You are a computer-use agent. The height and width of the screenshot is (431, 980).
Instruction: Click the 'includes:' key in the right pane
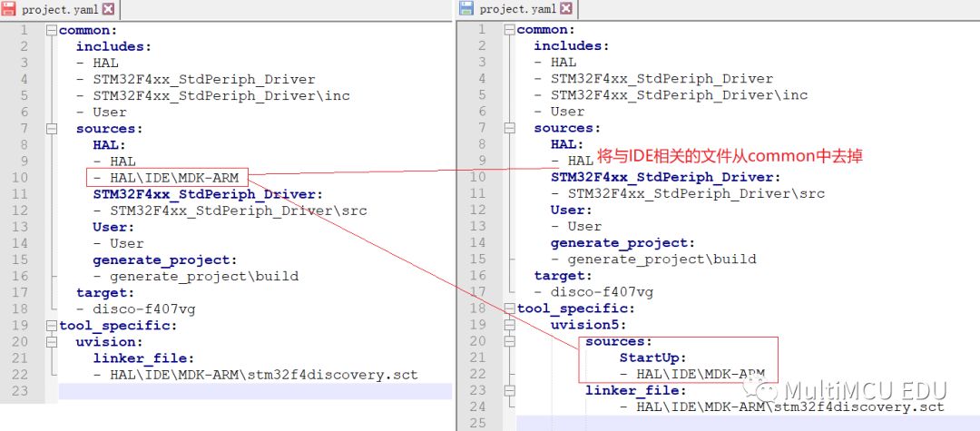[x=572, y=45]
